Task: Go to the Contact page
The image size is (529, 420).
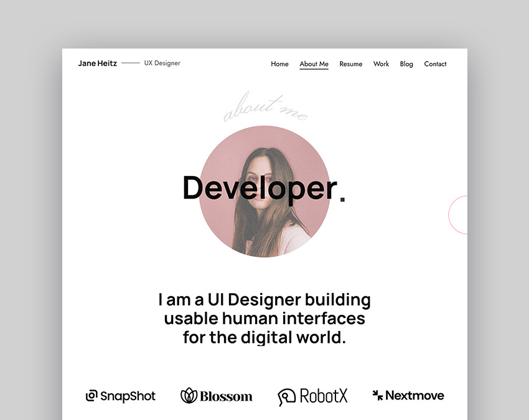Action: point(435,64)
